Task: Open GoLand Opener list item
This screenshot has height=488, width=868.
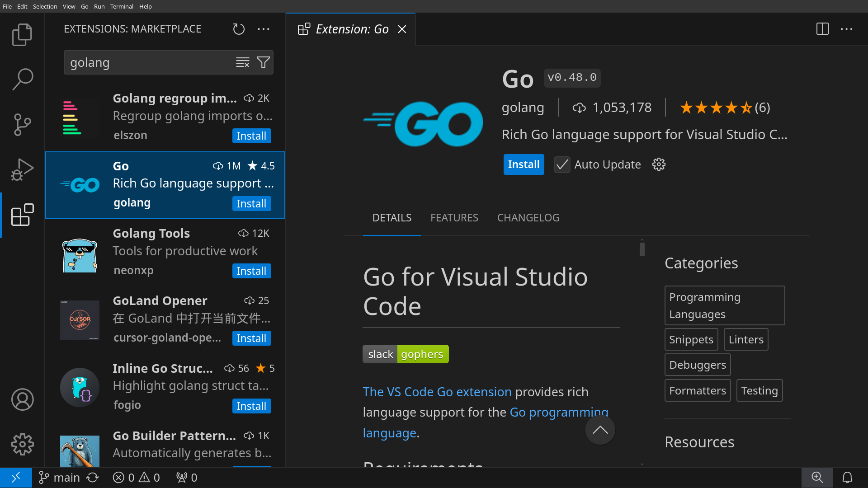Action: point(165,320)
